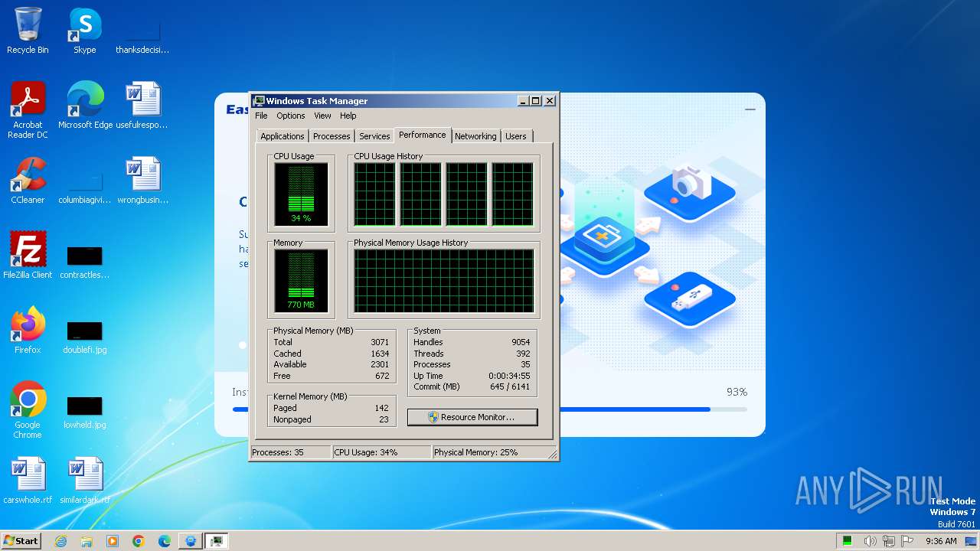Select the lowheld.jpg image file
Viewport: 980px width, 551px height.
click(x=85, y=412)
